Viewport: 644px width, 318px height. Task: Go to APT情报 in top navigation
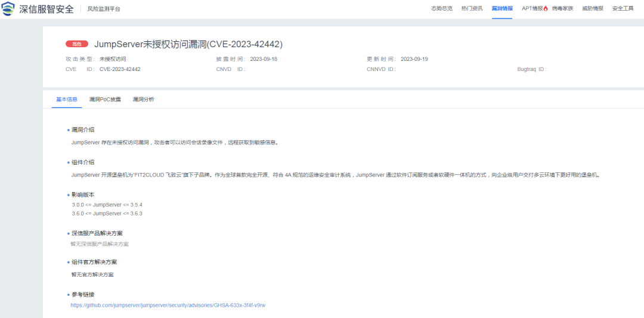click(x=532, y=8)
